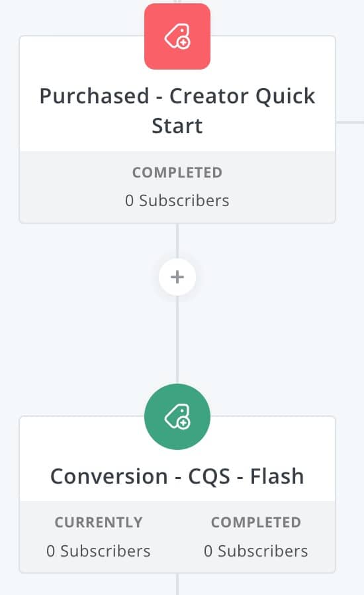This screenshot has width=364, height=595.
Task: Open the Purchased - Creator Quick Start node
Action: click(177, 129)
